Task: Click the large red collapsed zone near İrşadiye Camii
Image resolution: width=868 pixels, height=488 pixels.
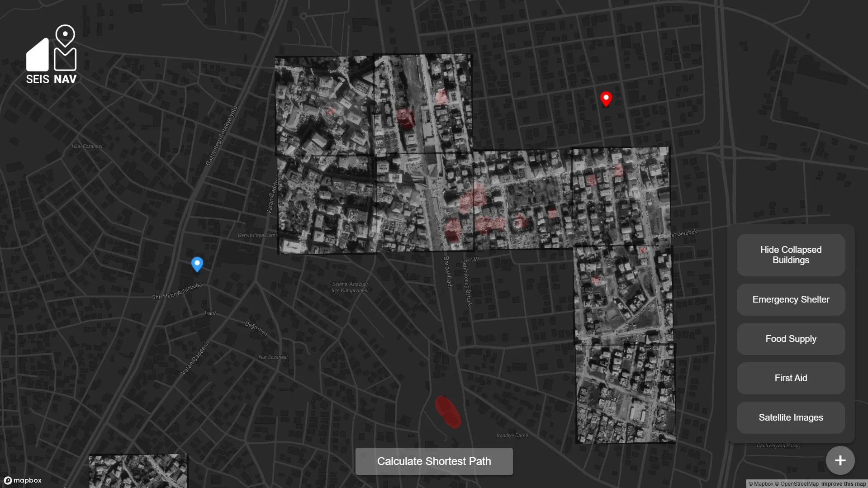Action: pos(448,412)
